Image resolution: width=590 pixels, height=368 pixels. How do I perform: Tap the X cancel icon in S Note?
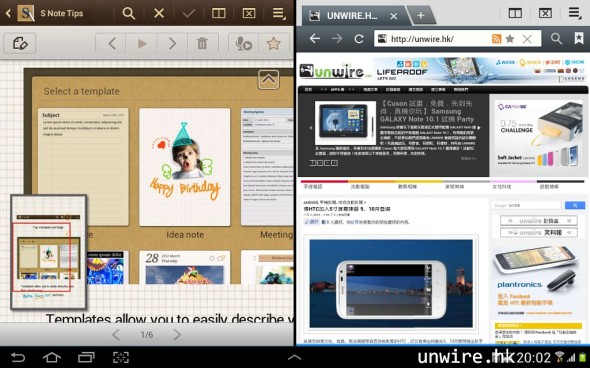159,14
